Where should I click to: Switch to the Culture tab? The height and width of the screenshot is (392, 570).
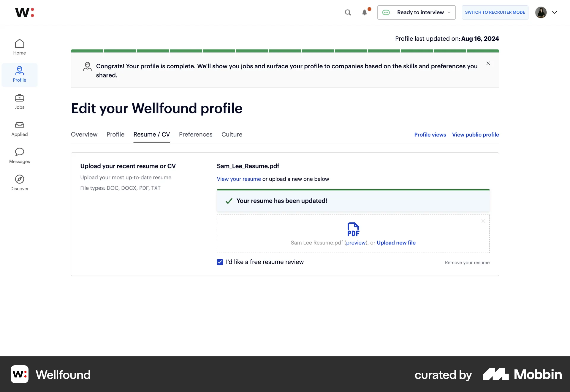coord(232,135)
